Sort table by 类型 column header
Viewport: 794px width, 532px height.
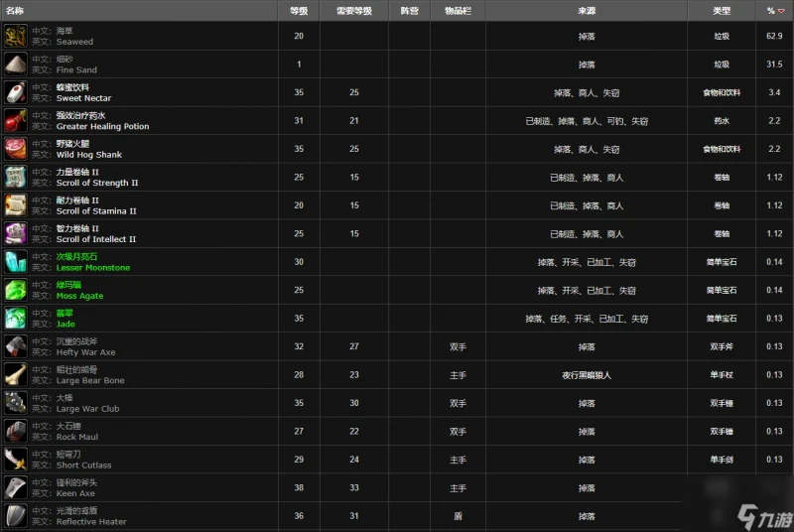(x=722, y=11)
